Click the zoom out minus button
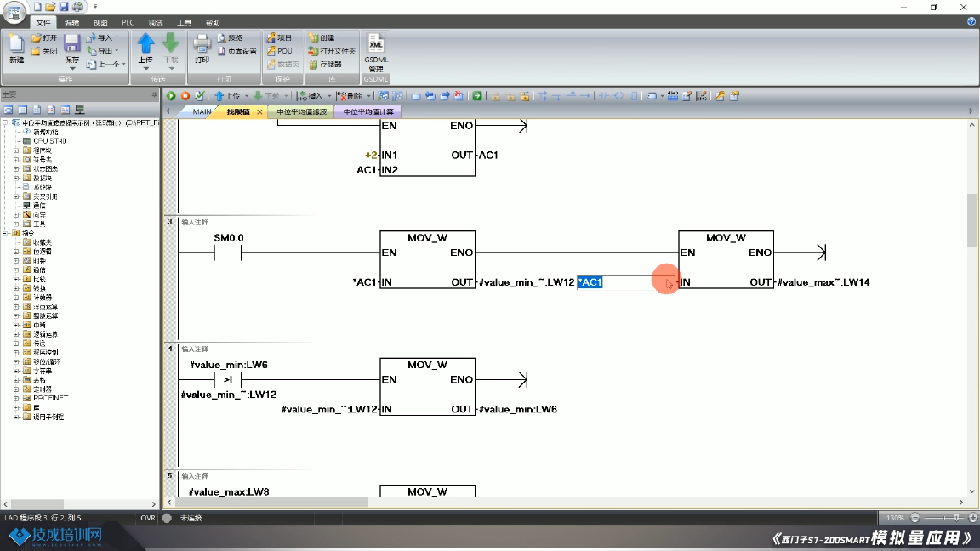 coord(915,518)
